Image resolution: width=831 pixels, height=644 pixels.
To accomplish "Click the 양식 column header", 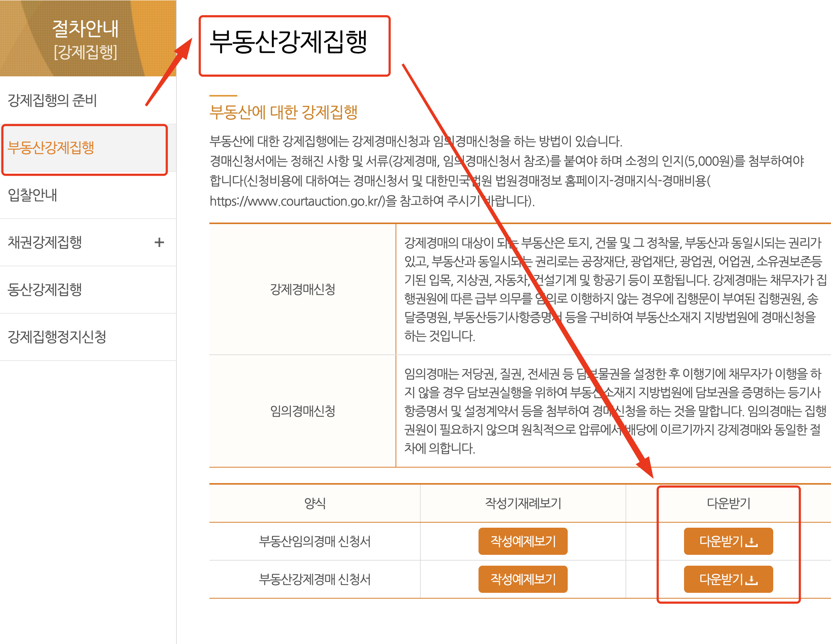I will tap(314, 503).
